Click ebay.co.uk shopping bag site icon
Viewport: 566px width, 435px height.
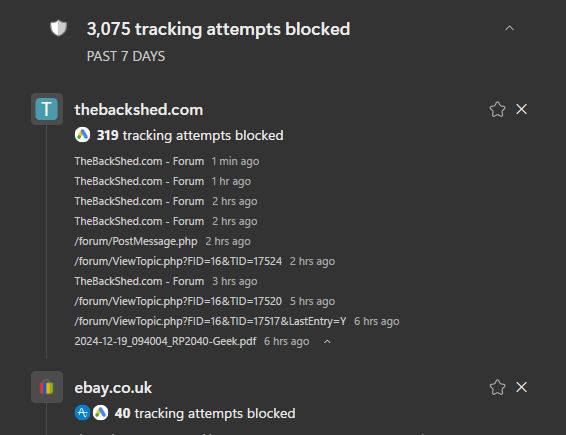pyautogui.click(x=47, y=387)
